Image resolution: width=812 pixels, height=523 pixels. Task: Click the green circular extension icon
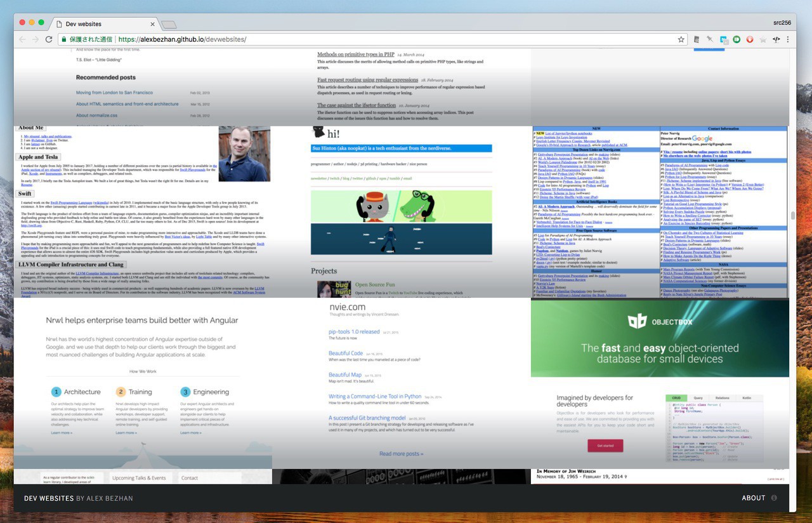pyautogui.click(x=737, y=39)
